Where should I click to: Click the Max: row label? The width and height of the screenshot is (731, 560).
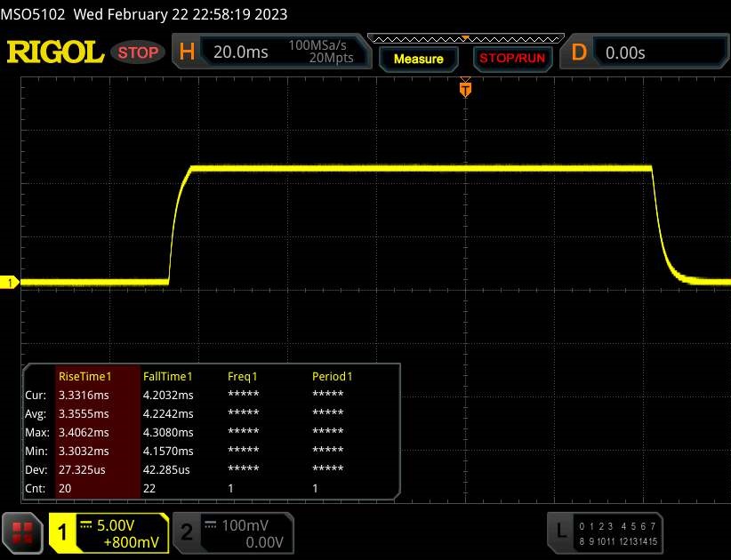click(x=36, y=432)
